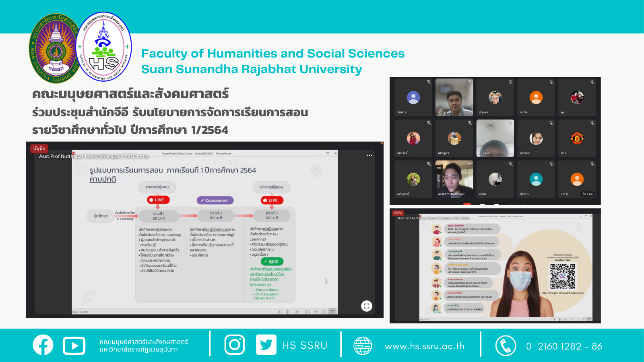Go to previous slide in slideshow bar
This screenshot has width=644, height=362.
tap(280, 312)
